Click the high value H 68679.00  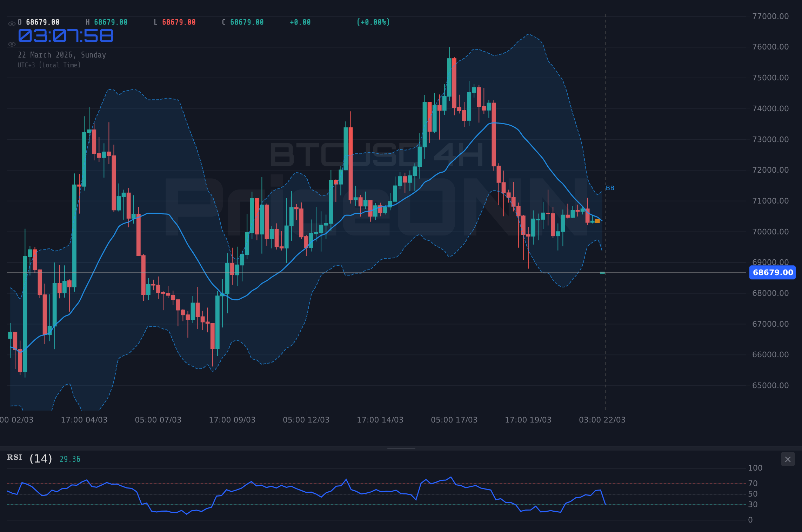click(x=106, y=22)
